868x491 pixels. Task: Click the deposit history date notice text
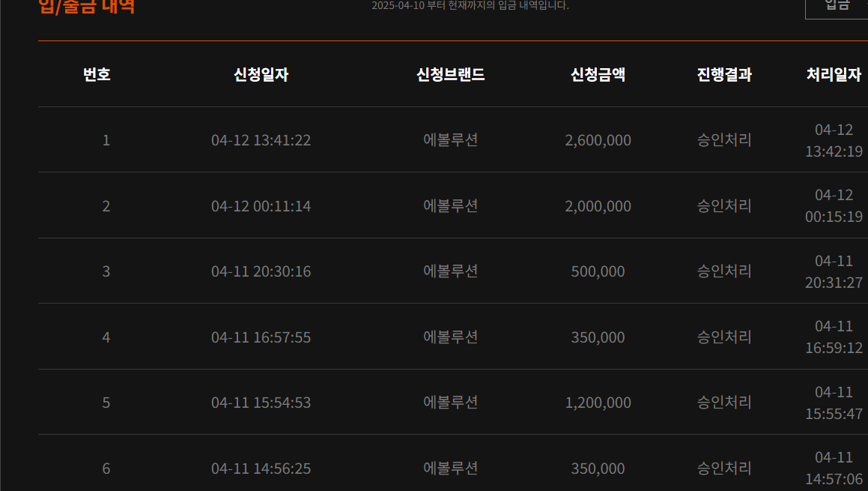[470, 5]
